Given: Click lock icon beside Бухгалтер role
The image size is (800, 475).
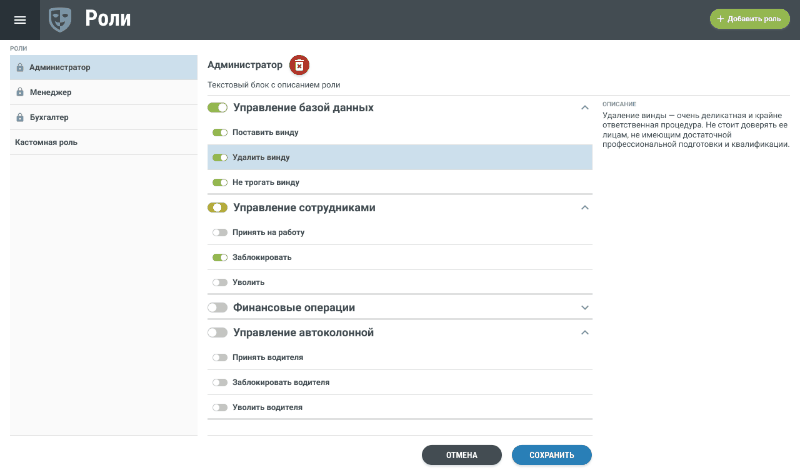Looking at the screenshot, I should [x=20, y=117].
